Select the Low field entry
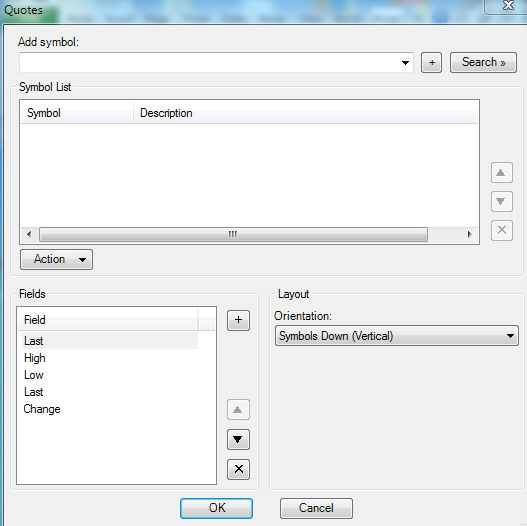527x526 pixels. tap(34, 375)
